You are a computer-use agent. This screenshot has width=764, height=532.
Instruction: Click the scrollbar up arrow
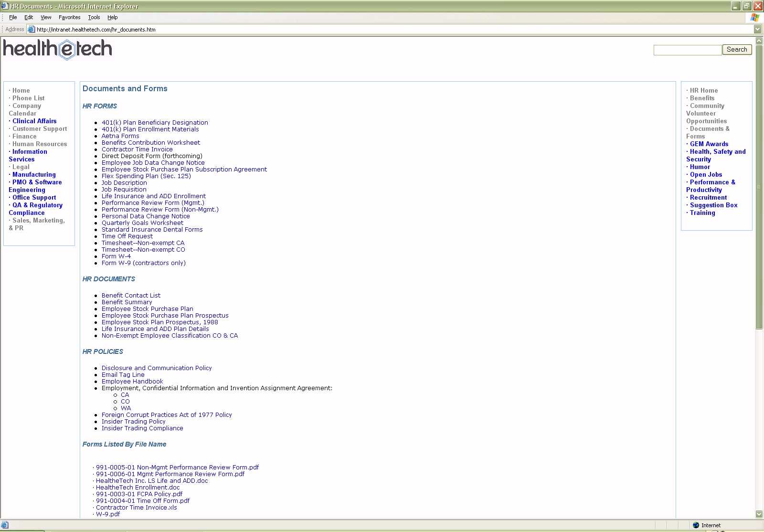click(x=759, y=41)
